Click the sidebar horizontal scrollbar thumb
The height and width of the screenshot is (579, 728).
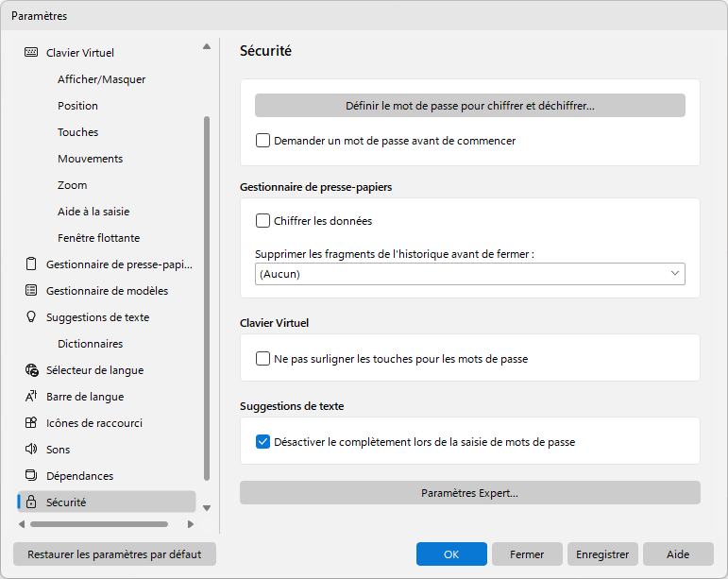tap(99, 524)
